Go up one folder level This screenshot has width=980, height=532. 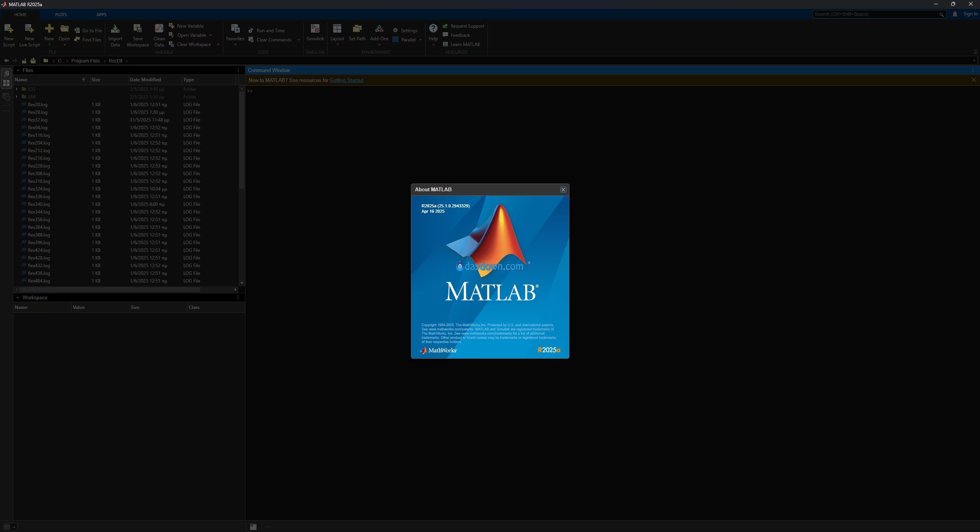(24, 61)
